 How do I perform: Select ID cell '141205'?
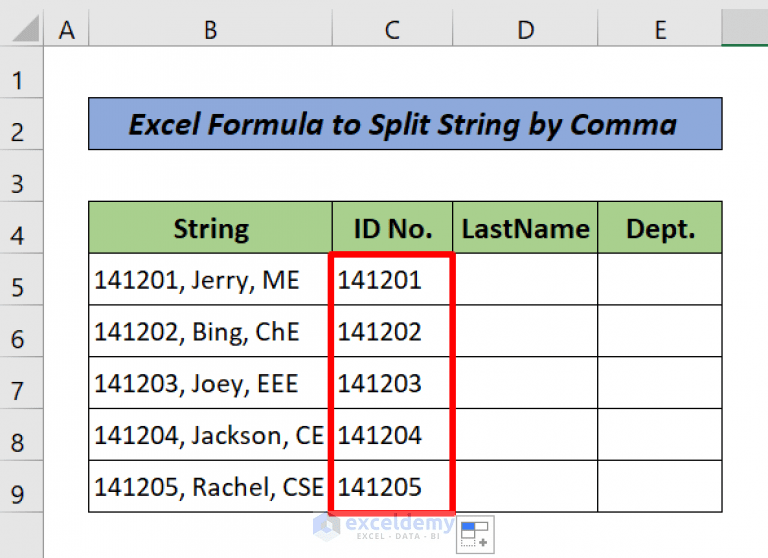392,487
